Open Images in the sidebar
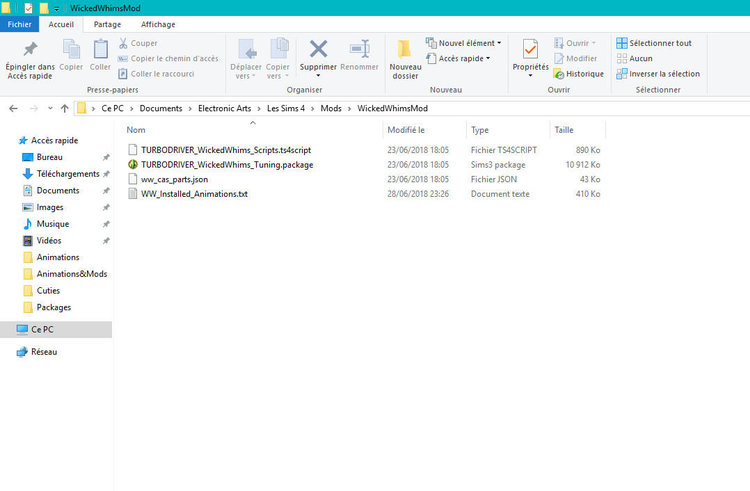Image resolution: width=750 pixels, height=491 pixels. pos(50,207)
